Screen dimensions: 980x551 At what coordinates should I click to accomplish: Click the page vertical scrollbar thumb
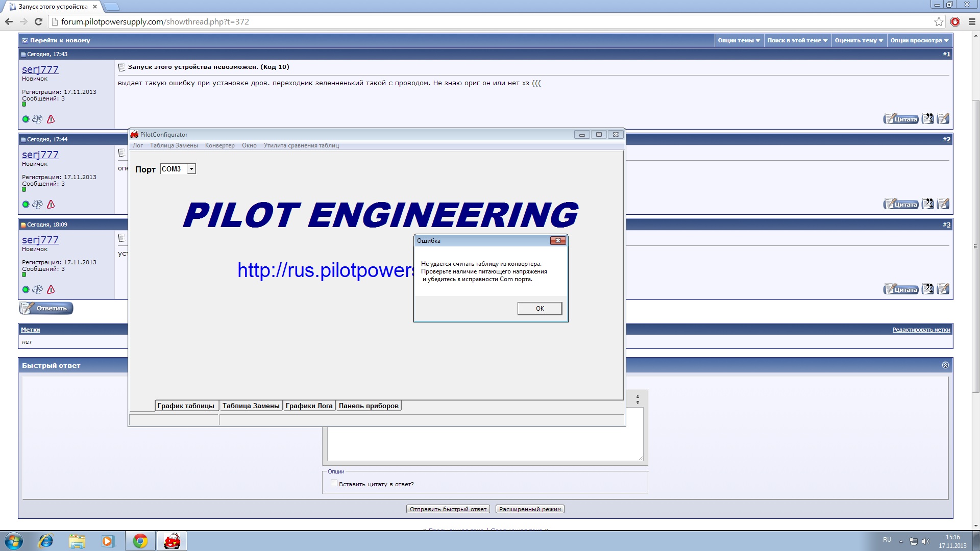coord(975,246)
